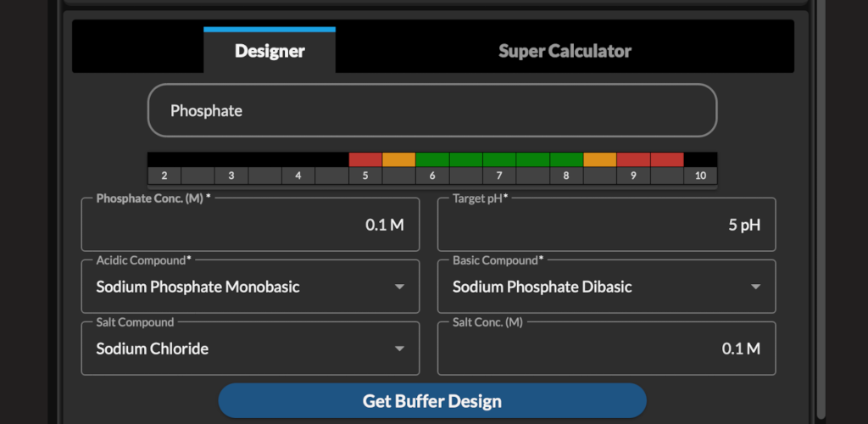Click the Target pH input field

coord(607,225)
